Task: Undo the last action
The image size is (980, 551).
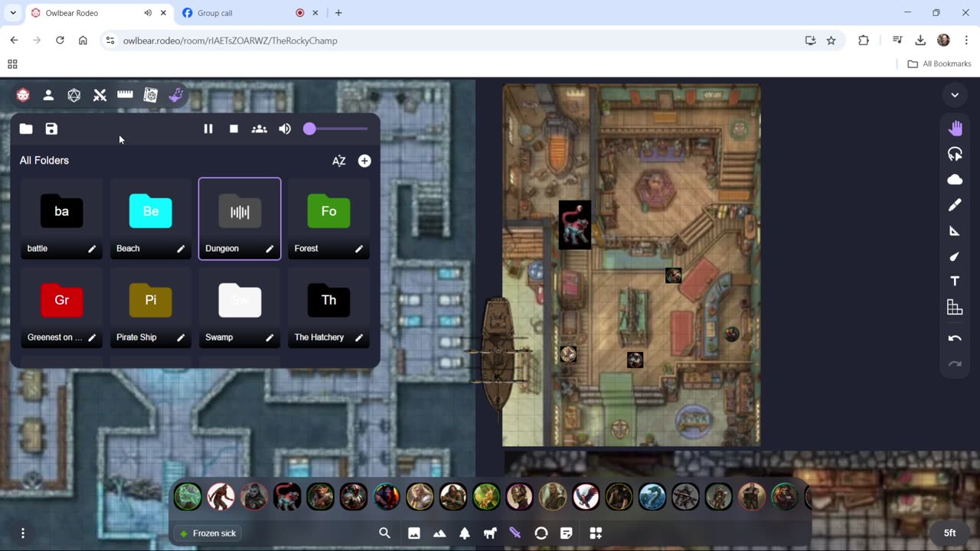Action: click(955, 338)
